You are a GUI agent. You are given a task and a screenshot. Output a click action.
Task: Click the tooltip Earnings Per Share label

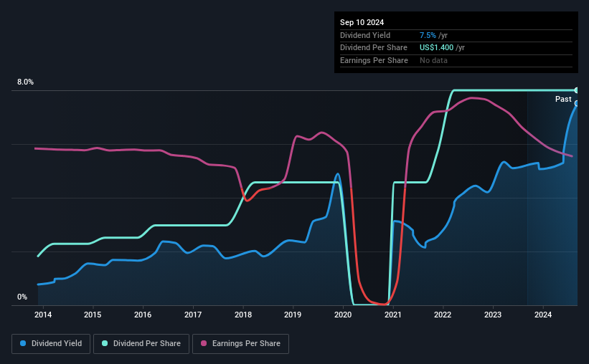tap(374, 60)
